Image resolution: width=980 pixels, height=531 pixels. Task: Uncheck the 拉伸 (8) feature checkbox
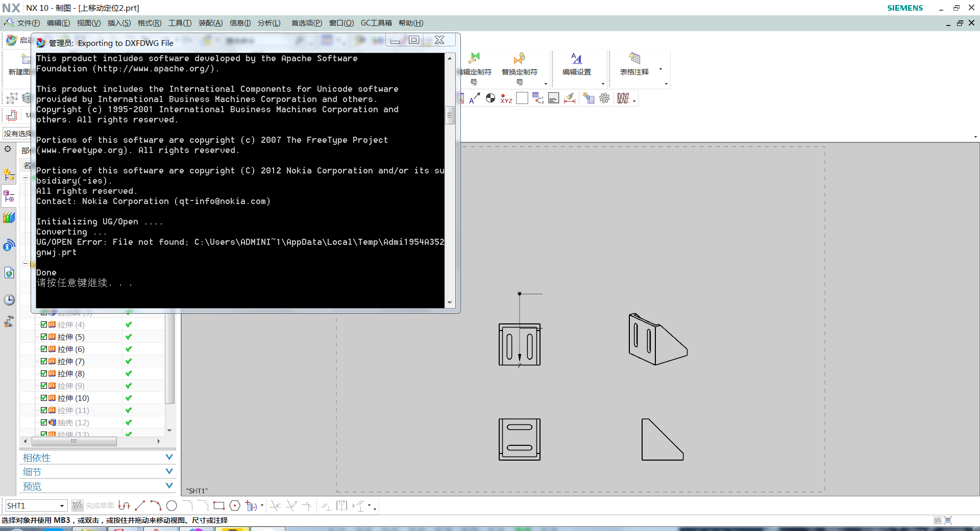[44, 373]
